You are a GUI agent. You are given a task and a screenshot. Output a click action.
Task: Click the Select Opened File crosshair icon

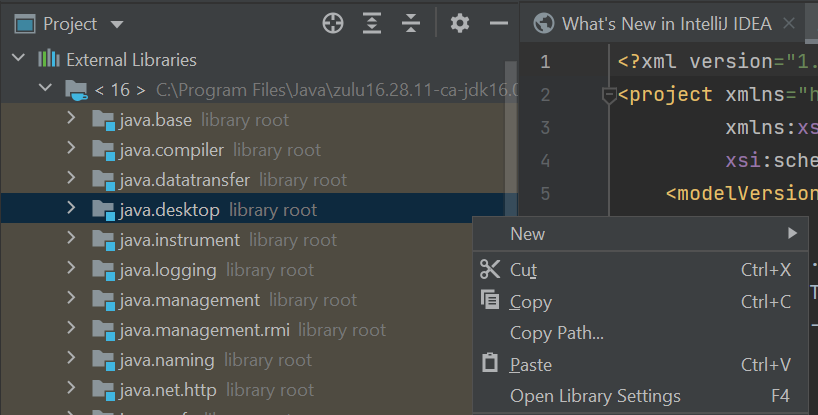[333, 23]
